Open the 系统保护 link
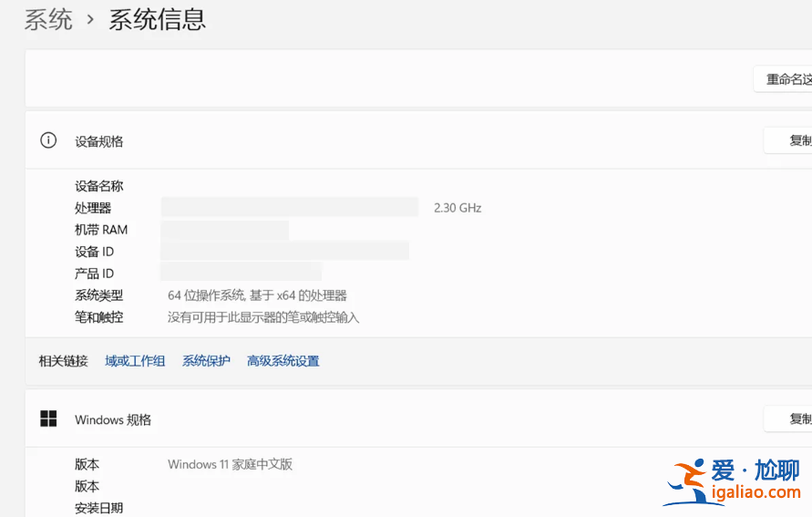Image resolution: width=812 pixels, height=517 pixels. 206,360
